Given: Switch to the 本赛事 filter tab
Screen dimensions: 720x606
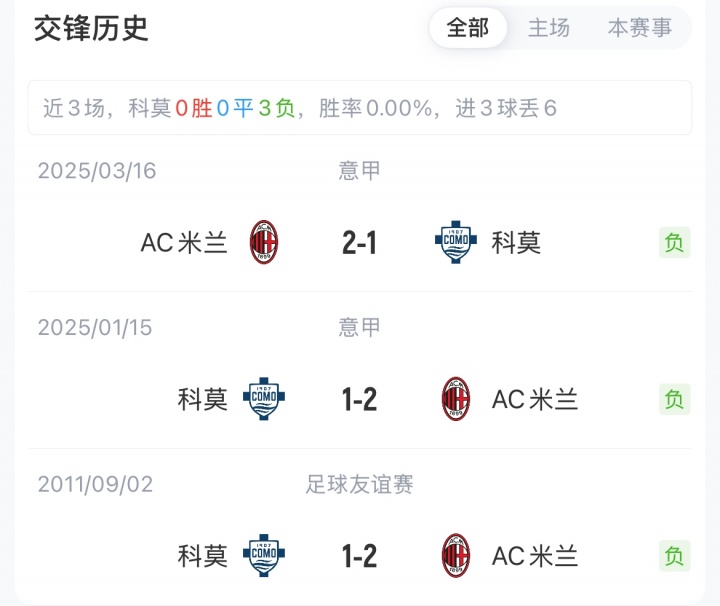Looking at the screenshot, I should 640,28.
